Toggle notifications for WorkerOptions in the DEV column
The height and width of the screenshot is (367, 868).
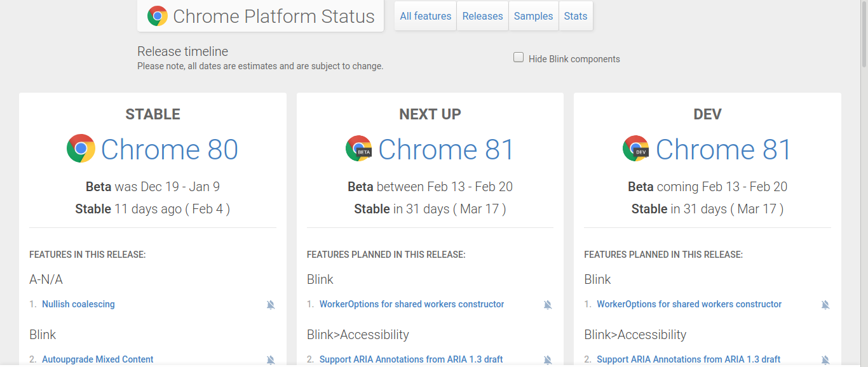(825, 305)
